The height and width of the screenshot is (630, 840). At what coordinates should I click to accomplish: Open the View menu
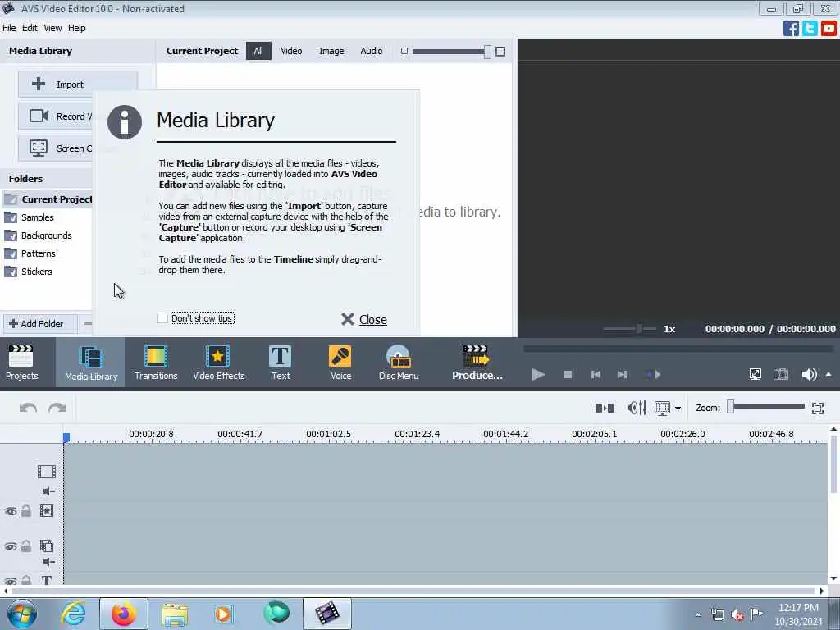(52, 28)
